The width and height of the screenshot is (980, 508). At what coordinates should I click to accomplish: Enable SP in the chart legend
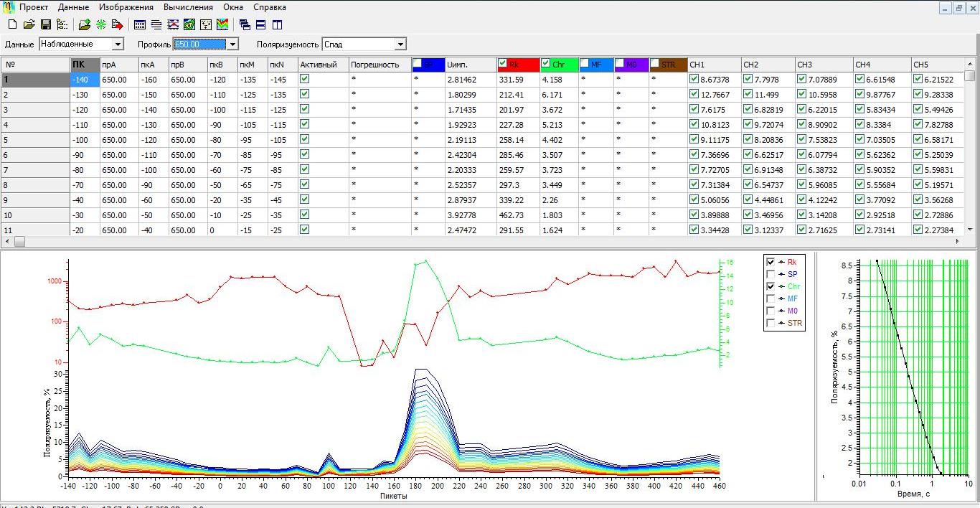click(771, 274)
